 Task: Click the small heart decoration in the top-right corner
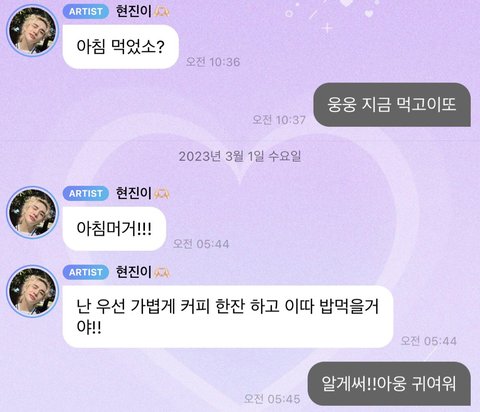coord(368,14)
